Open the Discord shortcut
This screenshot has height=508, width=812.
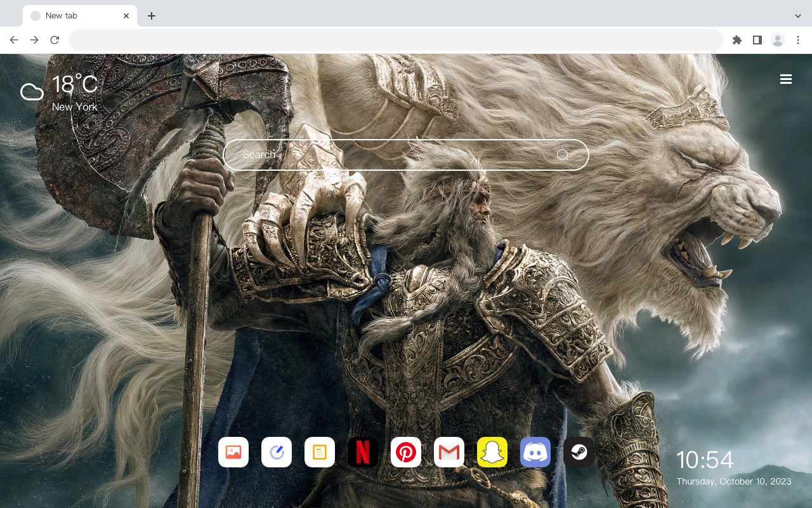click(x=535, y=452)
